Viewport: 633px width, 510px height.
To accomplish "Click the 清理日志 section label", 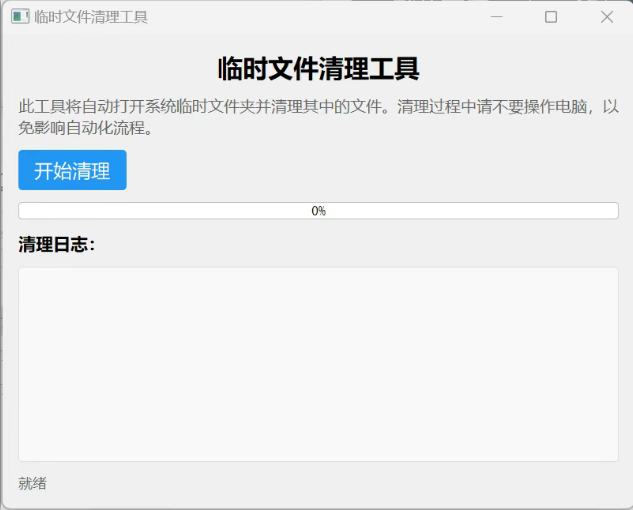I will (57, 245).
